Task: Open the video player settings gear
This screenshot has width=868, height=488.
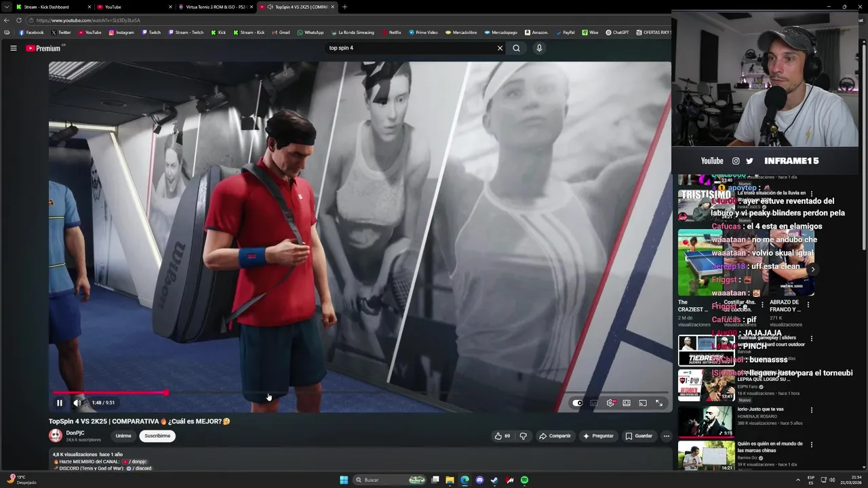Action: coord(610,403)
